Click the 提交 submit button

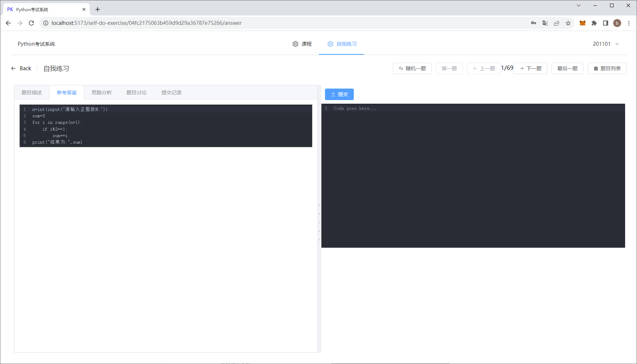(339, 94)
